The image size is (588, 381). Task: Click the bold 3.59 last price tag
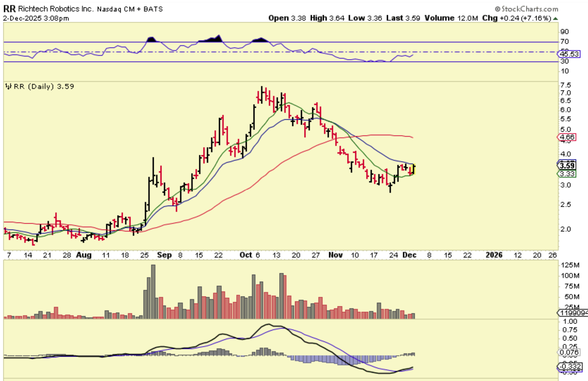pos(567,166)
